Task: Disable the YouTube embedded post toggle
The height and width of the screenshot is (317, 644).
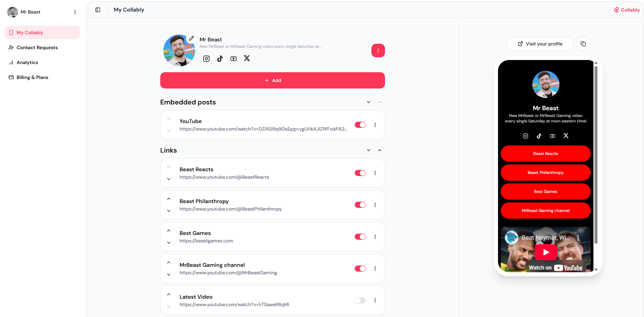Action: [x=360, y=125]
